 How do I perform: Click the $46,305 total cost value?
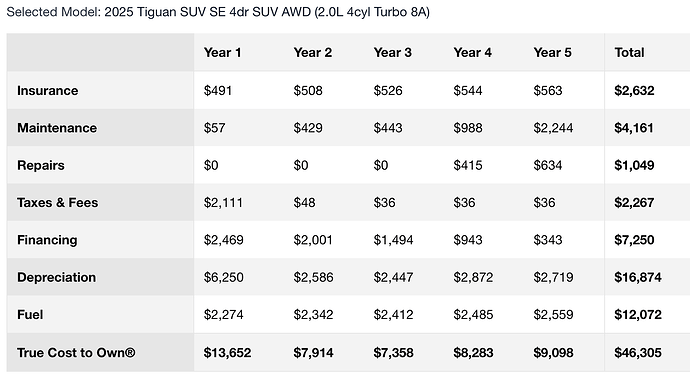(638, 353)
